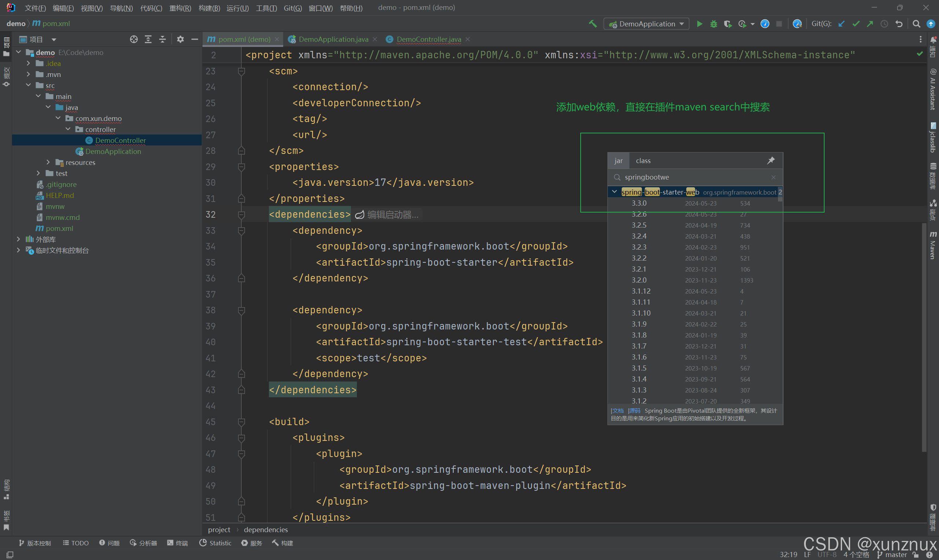Screen dimensions: 939x560
Task: Pin the maven search popup
Action: pos(771,161)
